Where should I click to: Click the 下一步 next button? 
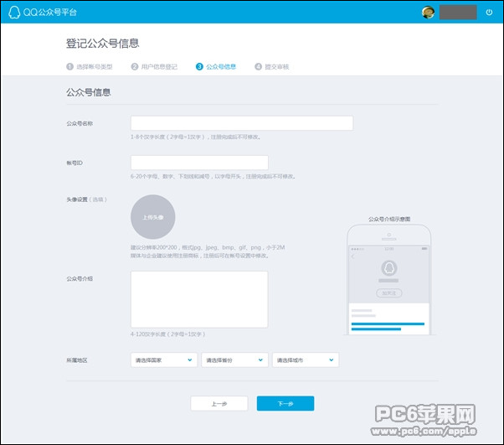coord(285,403)
